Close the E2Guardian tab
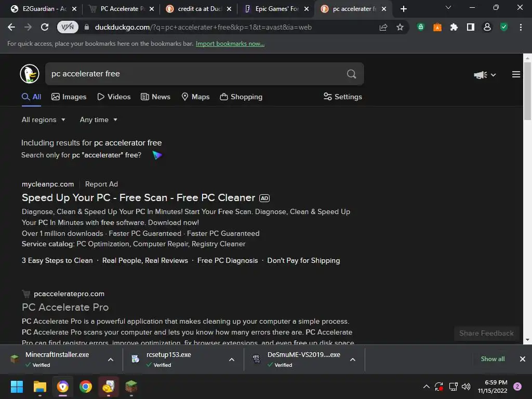 click(x=74, y=9)
